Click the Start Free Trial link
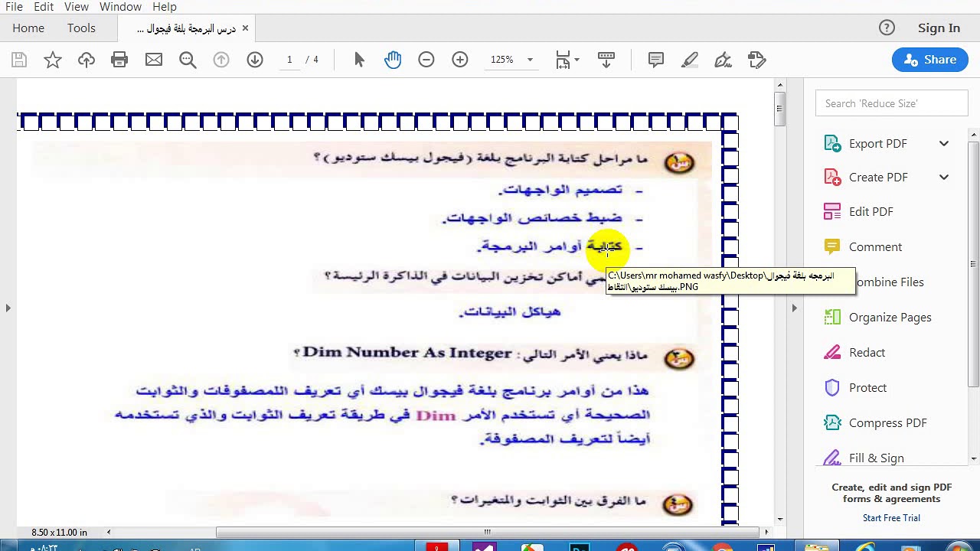 pos(891,518)
